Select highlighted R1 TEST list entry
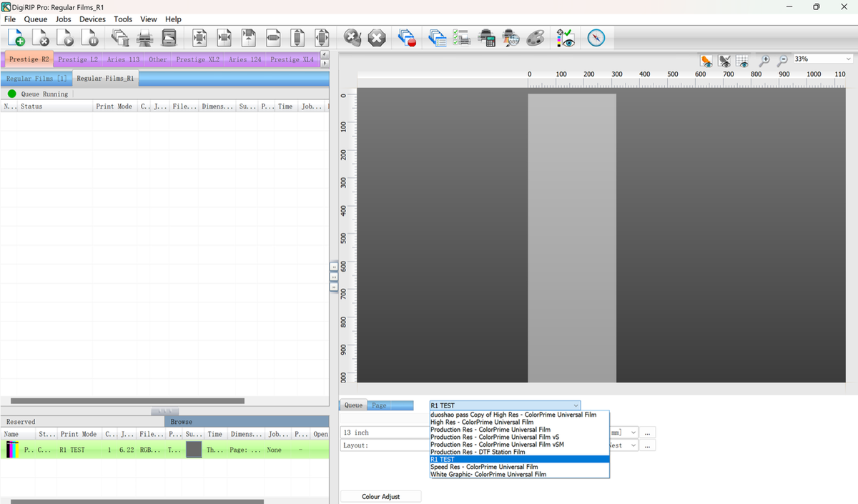The height and width of the screenshot is (504, 858). [x=519, y=459]
